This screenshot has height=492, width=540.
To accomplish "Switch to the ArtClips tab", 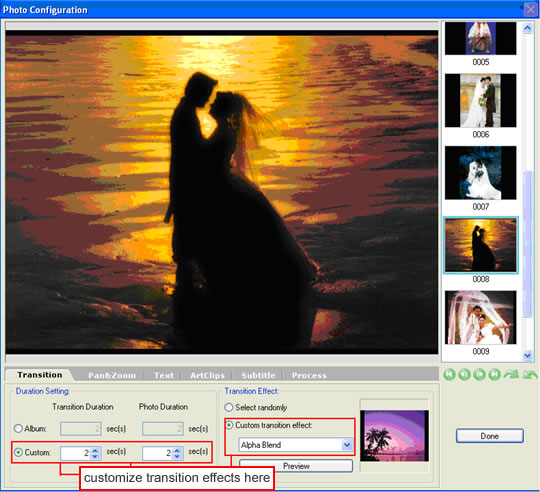I will pos(207,375).
